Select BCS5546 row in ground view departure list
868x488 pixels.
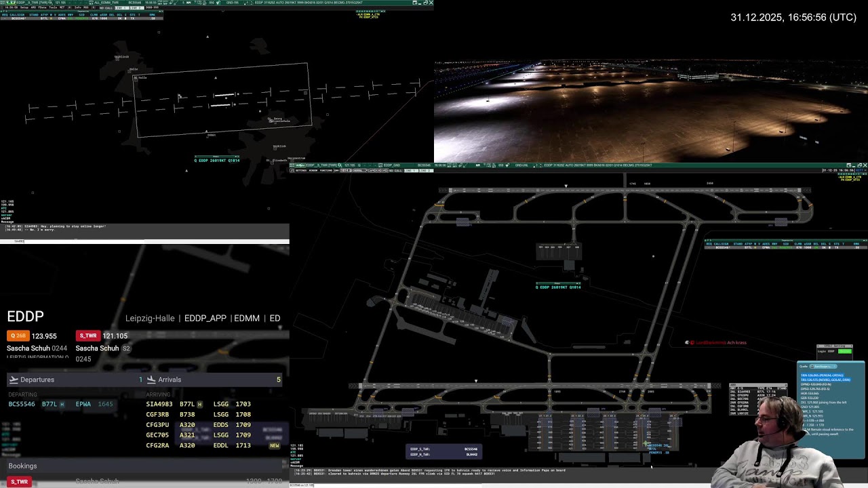click(785, 247)
